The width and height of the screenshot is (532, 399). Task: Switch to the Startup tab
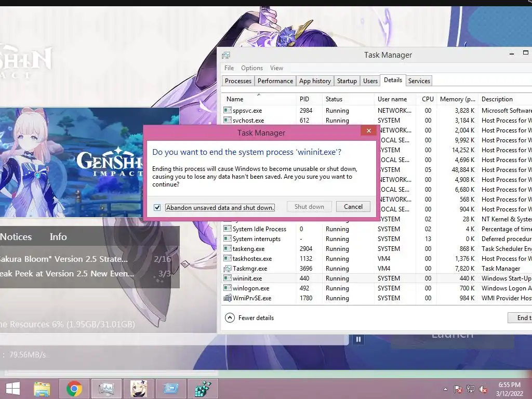click(x=347, y=81)
